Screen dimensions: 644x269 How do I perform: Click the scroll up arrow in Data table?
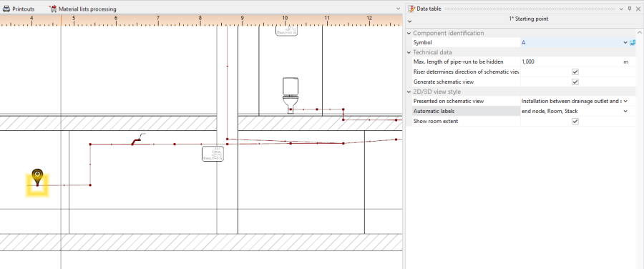(640, 32)
